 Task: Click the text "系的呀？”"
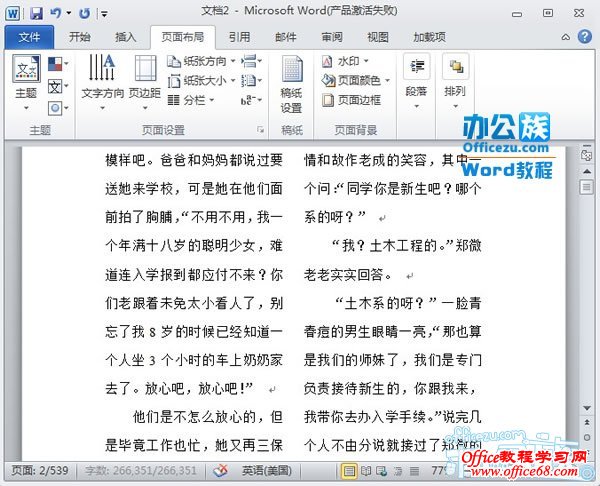point(335,217)
